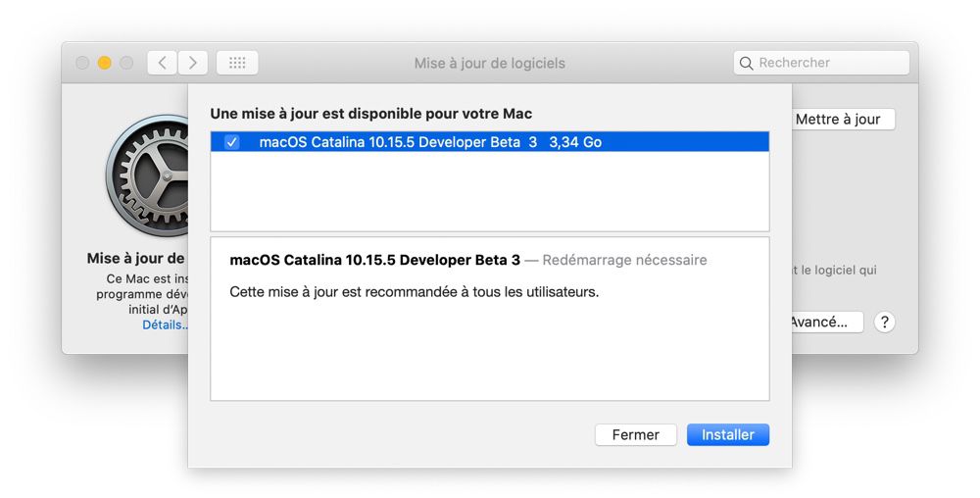Click the Installer button
The height and width of the screenshot is (498, 980).
pyautogui.click(x=727, y=434)
